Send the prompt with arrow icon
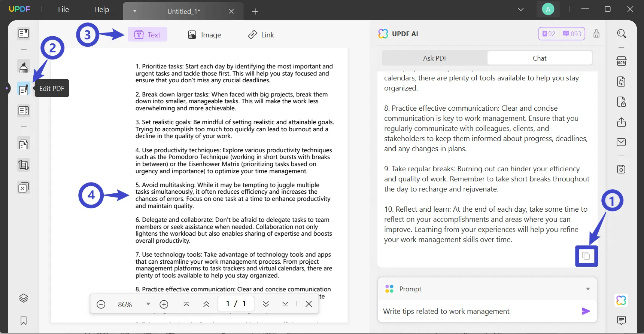Screen dimensions: 644x334 (x=586, y=311)
